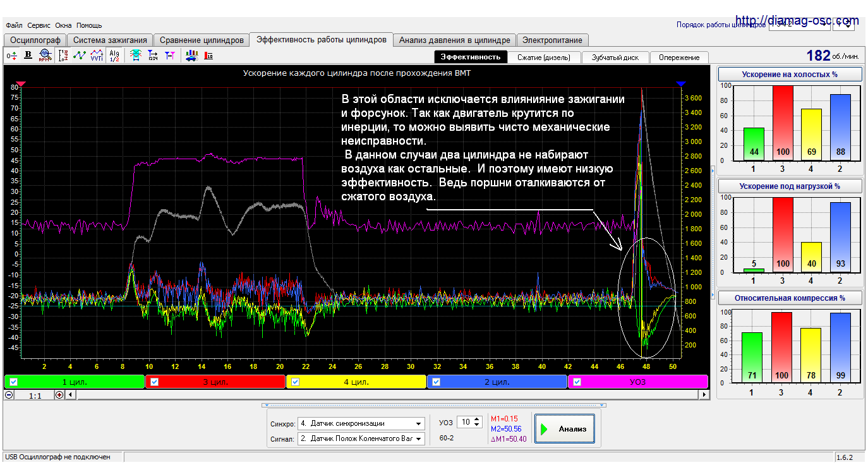
Task: Select the Зубчатый диск sub-tab
Action: (x=615, y=57)
